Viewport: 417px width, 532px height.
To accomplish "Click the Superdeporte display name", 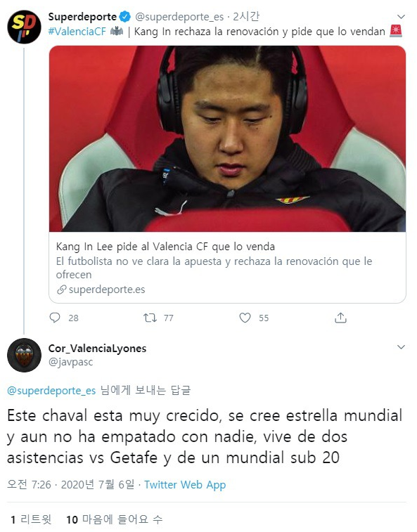I will (x=82, y=16).
